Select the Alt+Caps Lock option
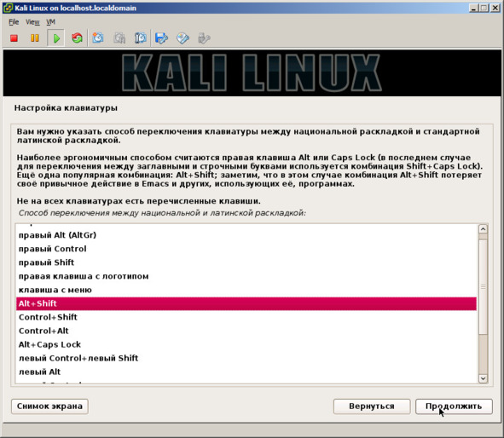504x438 pixels. (x=246, y=344)
